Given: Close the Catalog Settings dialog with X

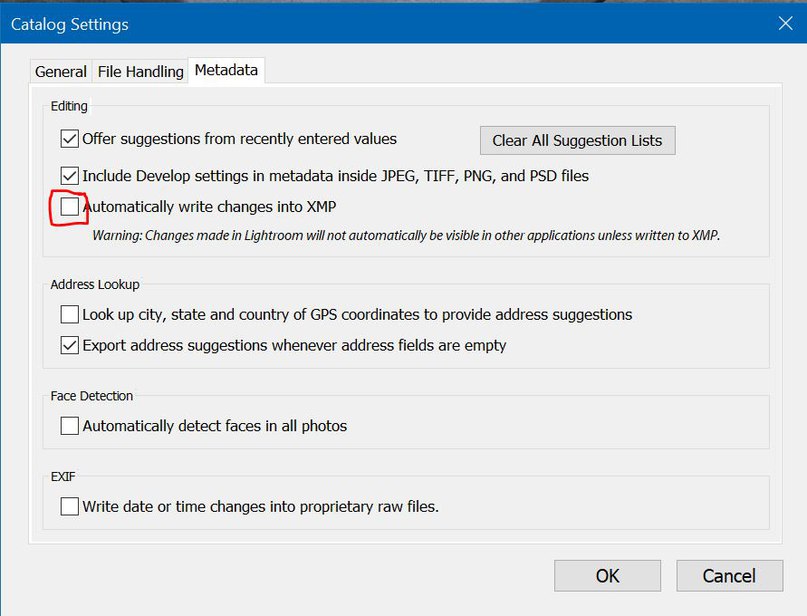Looking at the screenshot, I should click(x=783, y=23).
